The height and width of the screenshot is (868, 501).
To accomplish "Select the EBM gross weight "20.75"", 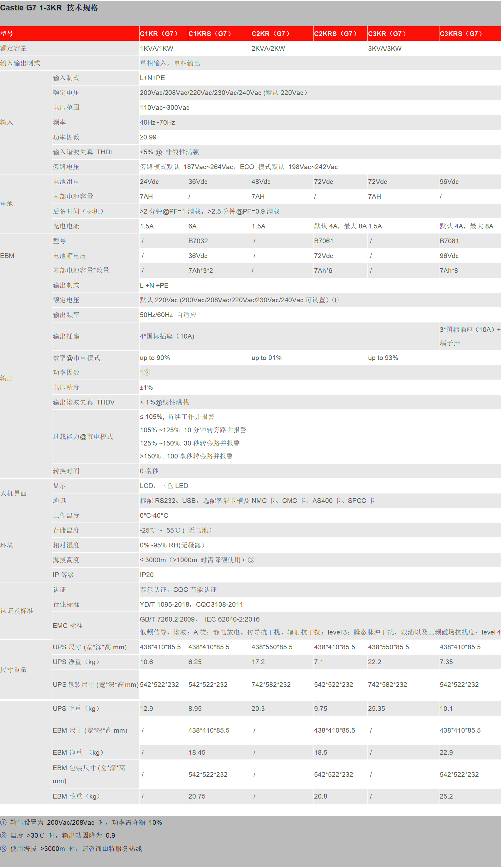I will [197, 796].
